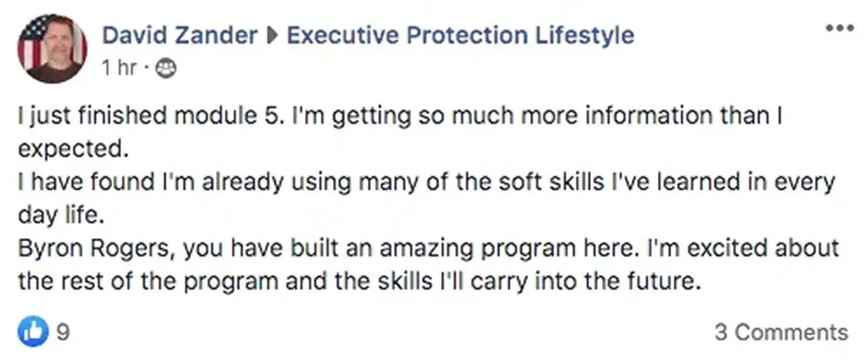Click the sentence mentioning module 5

[x=146, y=117]
